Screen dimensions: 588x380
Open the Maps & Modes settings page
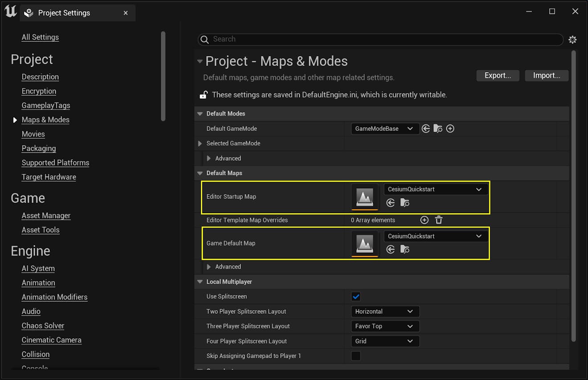45,120
